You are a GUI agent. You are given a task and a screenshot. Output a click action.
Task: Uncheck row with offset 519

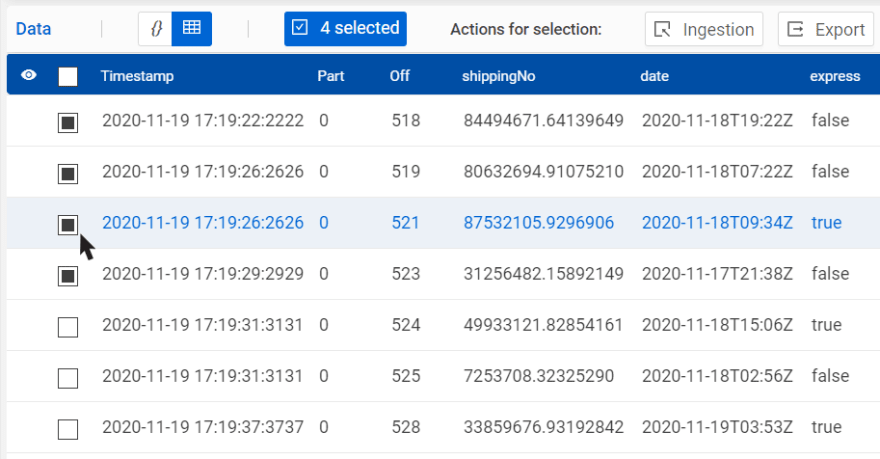[68, 173]
